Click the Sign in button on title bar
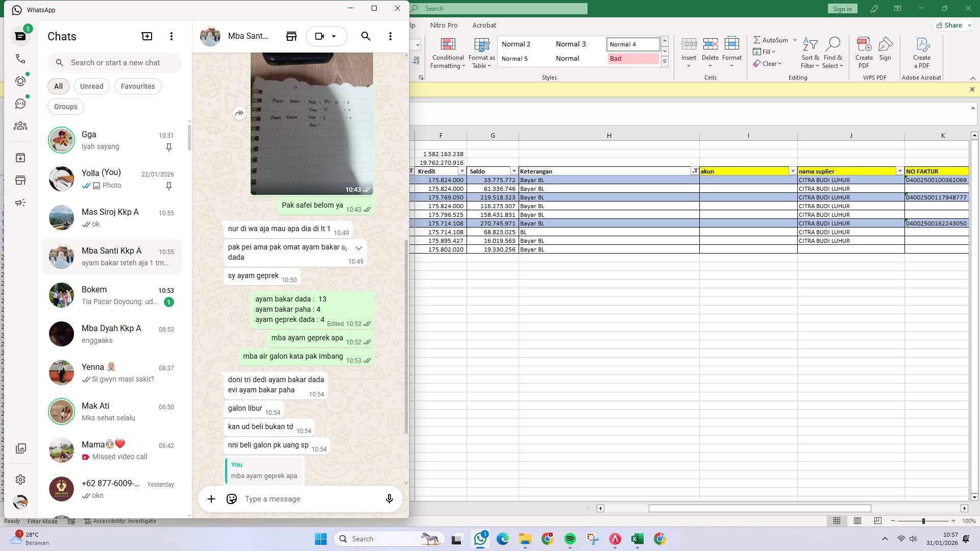The image size is (980, 551). pos(842,8)
